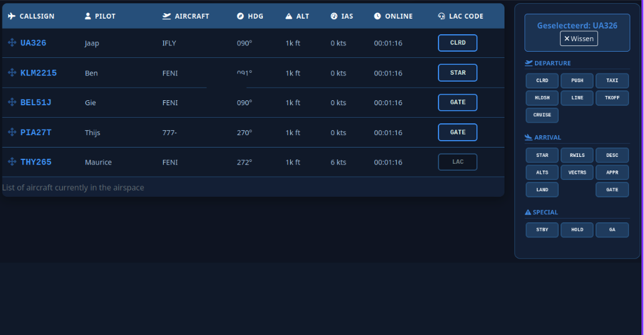This screenshot has height=335, width=644.
Task: Assign STBY special code
Action: click(x=542, y=230)
